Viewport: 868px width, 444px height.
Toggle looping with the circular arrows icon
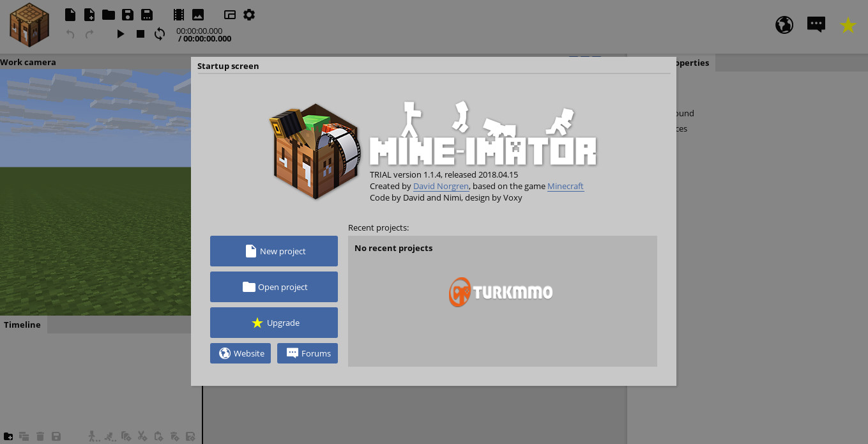160,34
